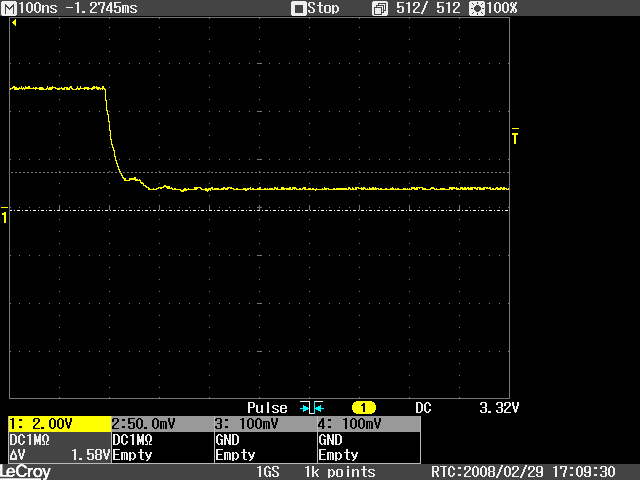The image size is (640, 480).
Task: Click the Stop acquisition status icon
Action: (x=297, y=8)
